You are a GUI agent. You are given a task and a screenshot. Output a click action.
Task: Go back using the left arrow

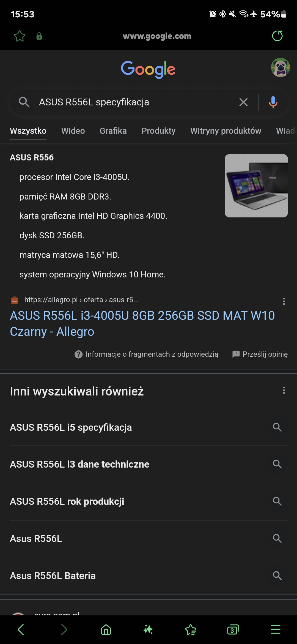point(21,629)
